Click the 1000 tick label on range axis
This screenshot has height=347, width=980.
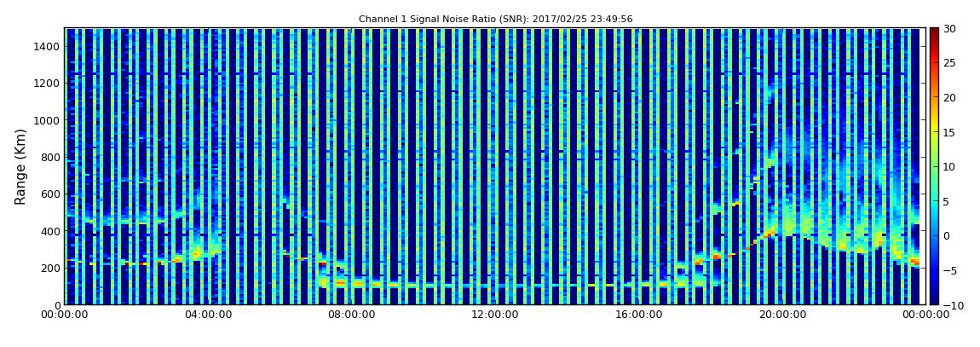click(47, 120)
